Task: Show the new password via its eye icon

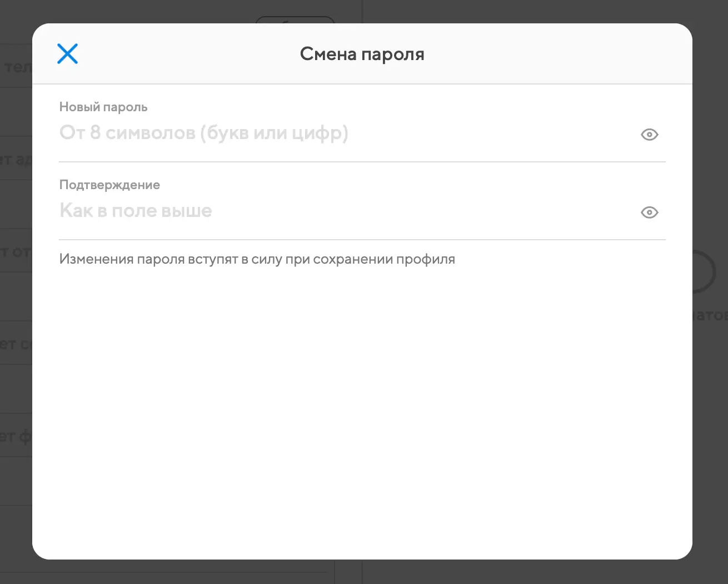Action: pyautogui.click(x=649, y=135)
